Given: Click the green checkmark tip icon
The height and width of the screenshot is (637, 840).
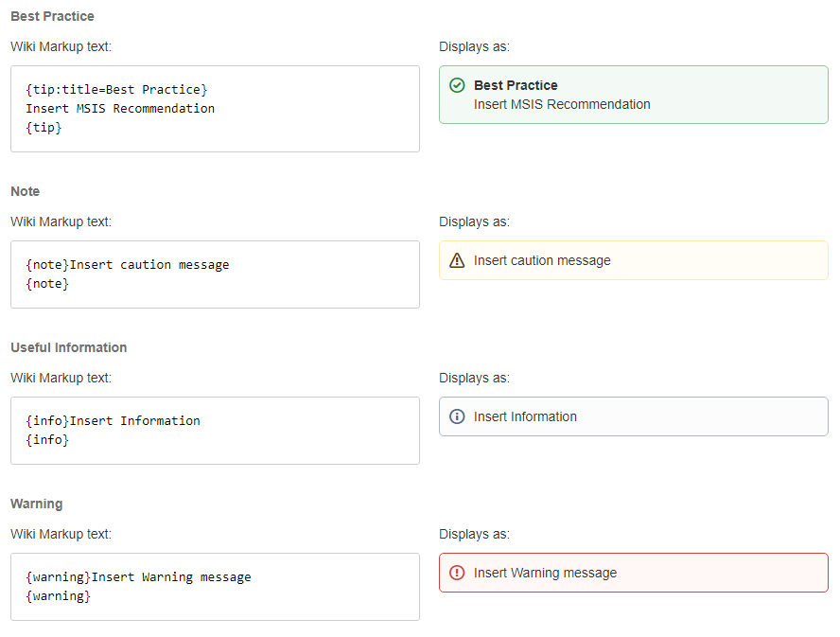Looking at the screenshot, I should click(x=457, y=85).
